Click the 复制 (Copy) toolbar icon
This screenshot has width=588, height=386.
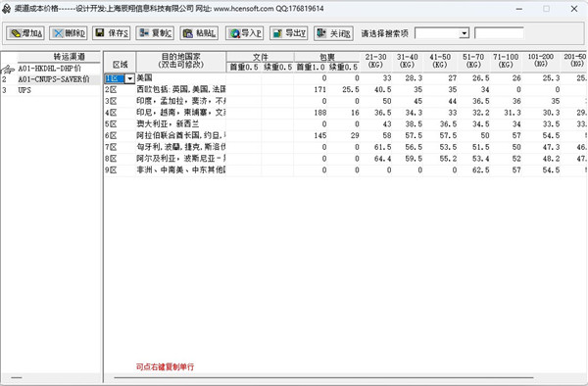click(155, 33)
